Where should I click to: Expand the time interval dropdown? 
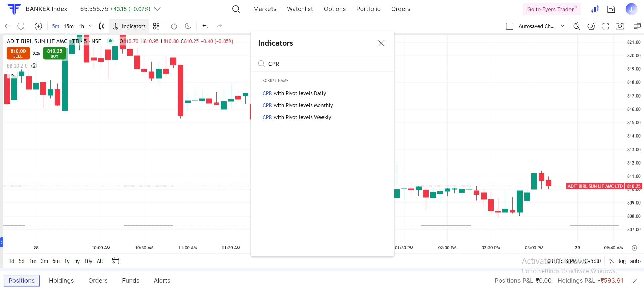(x=91, y=26)
